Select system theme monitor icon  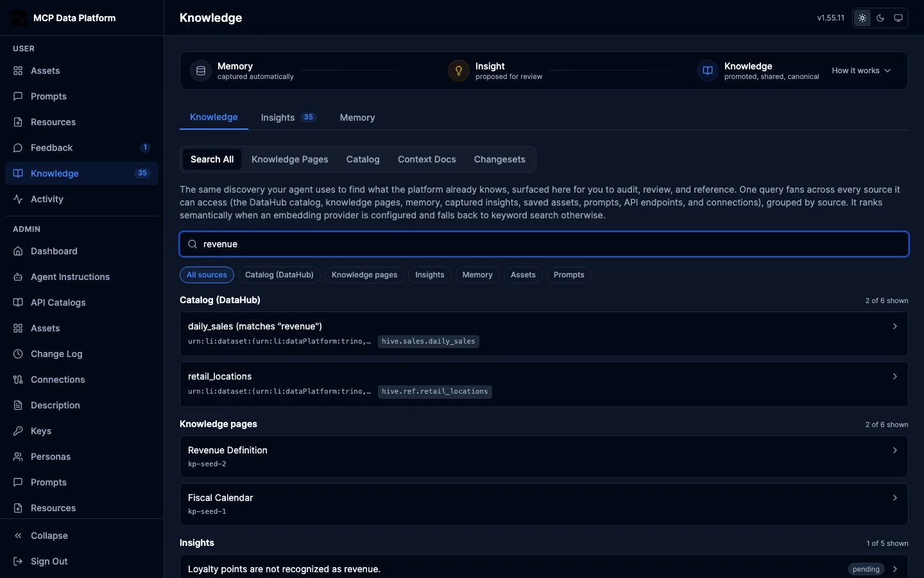(898, 18)
